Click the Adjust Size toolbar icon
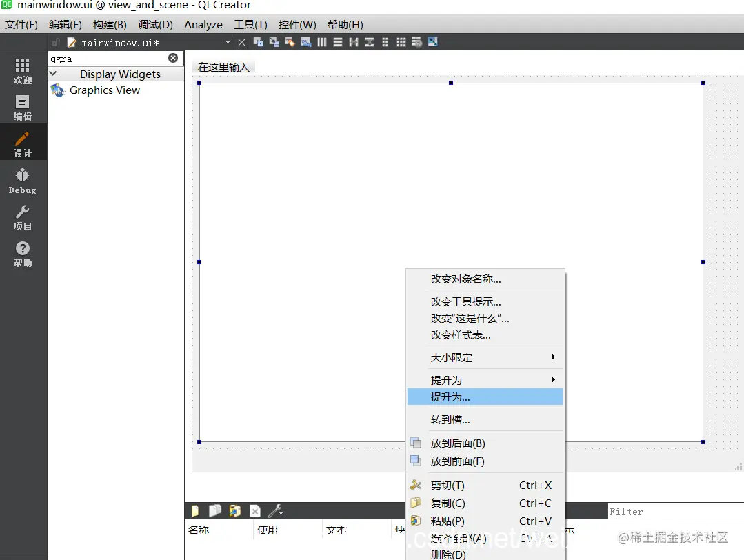 tap(433, 42)
